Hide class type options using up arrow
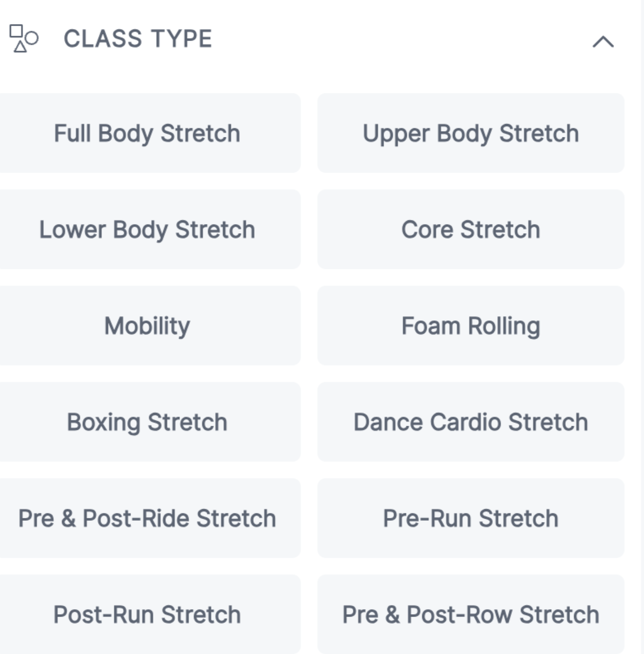 tap(603, 41)
